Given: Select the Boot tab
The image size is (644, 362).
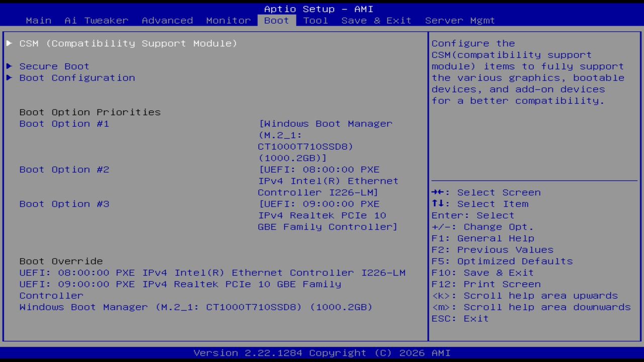Looking at the screenshot, I should click(277, 21).
